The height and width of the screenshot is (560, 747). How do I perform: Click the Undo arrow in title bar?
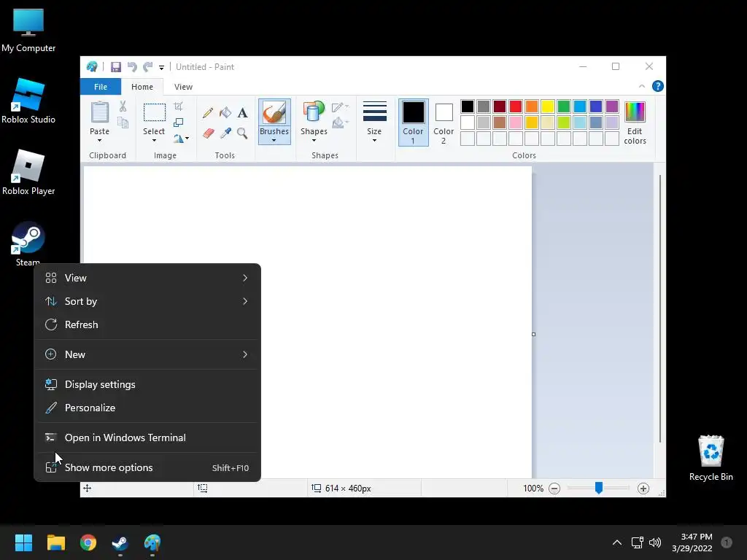point(132,67)
